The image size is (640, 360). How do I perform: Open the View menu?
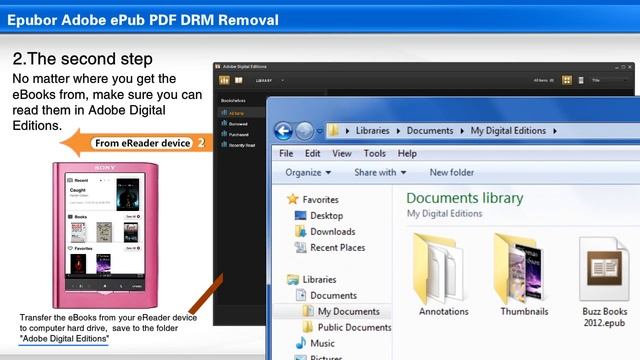click(342, 153)
